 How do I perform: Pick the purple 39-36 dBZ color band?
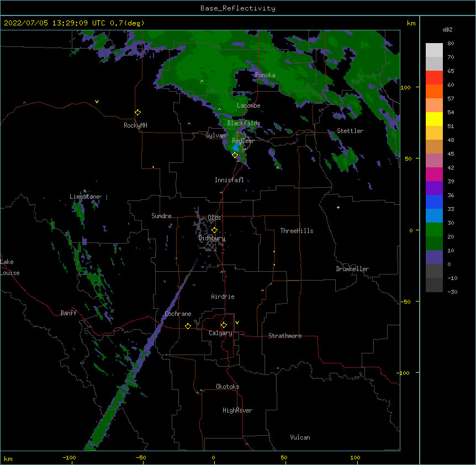point(434,188)
